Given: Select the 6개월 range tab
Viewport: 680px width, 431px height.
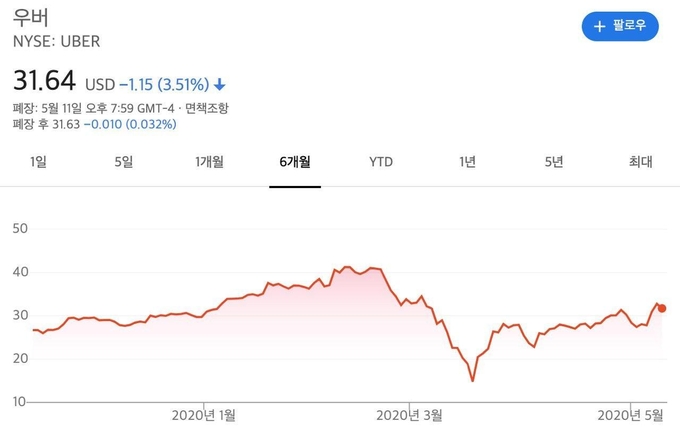Looking at the screenshot, I should pyautogui.click(x=295, y=162).
